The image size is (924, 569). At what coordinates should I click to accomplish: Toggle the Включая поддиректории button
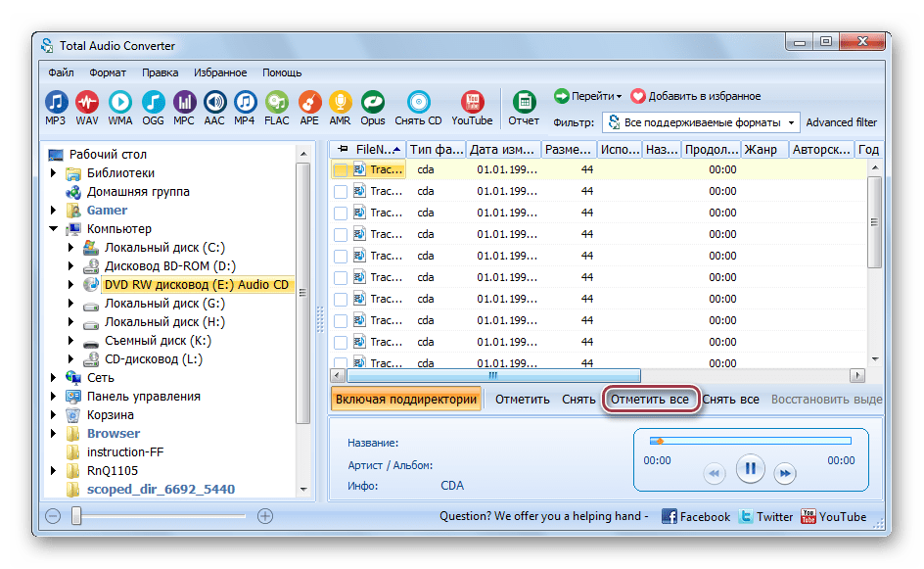pos(406,400)
